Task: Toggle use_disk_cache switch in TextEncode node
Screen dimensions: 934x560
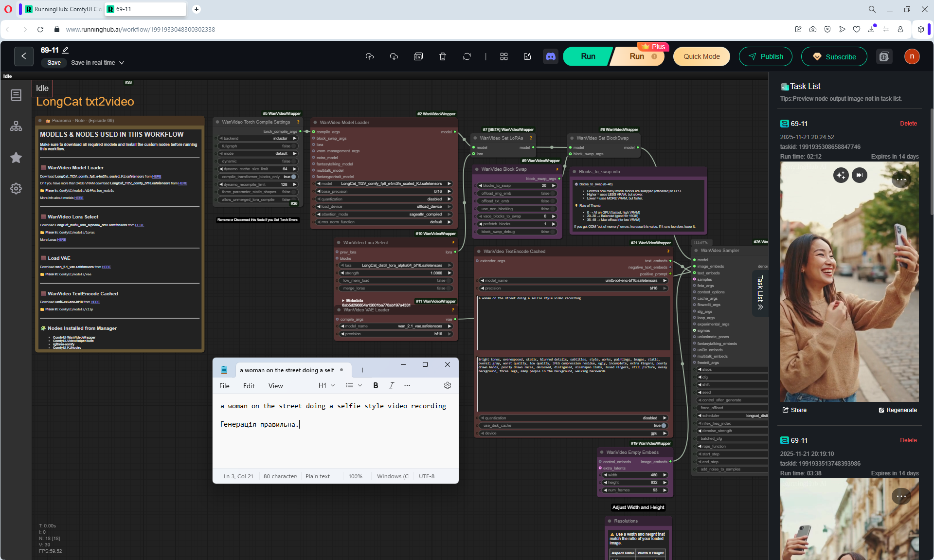Action: 664,426
